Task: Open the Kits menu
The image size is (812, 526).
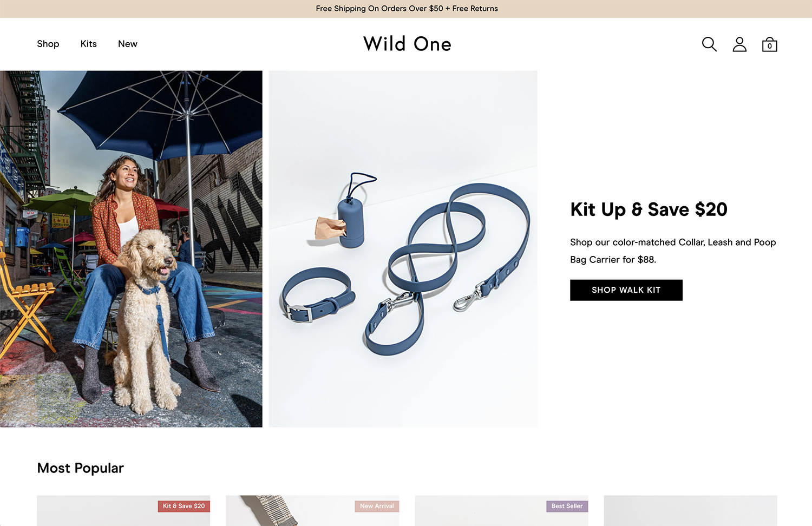Action: [89, 44]
